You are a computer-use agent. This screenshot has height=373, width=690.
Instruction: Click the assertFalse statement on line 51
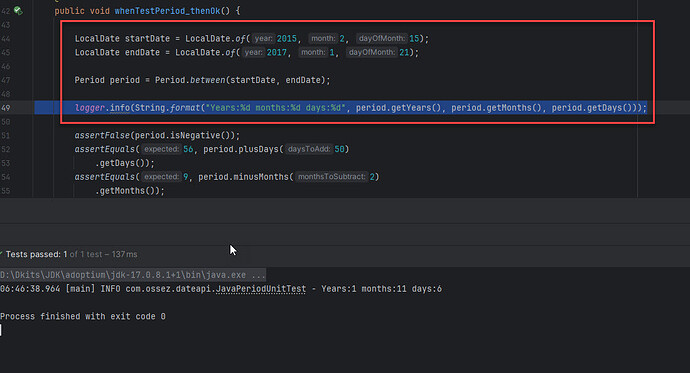pos(157,135)
